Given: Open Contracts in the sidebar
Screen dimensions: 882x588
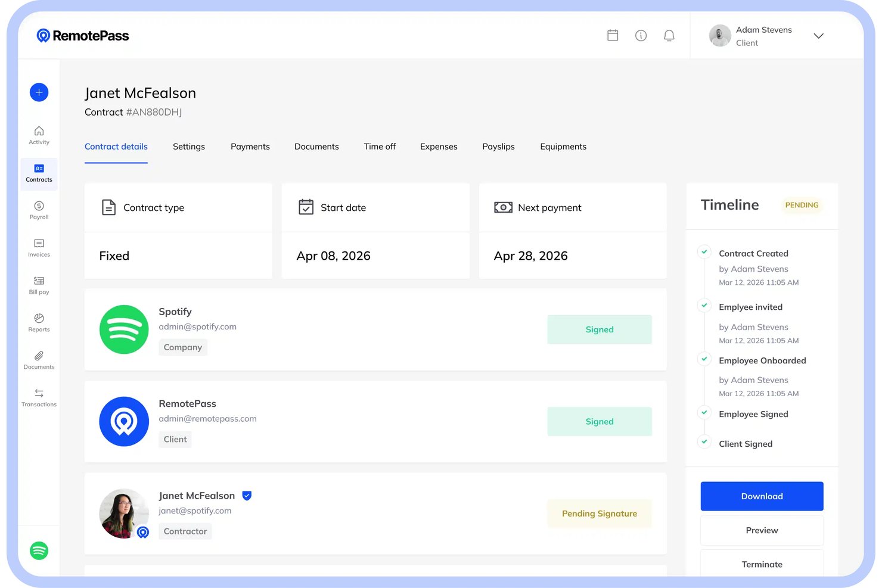Looking at the screenshot, I should [39, 173].
